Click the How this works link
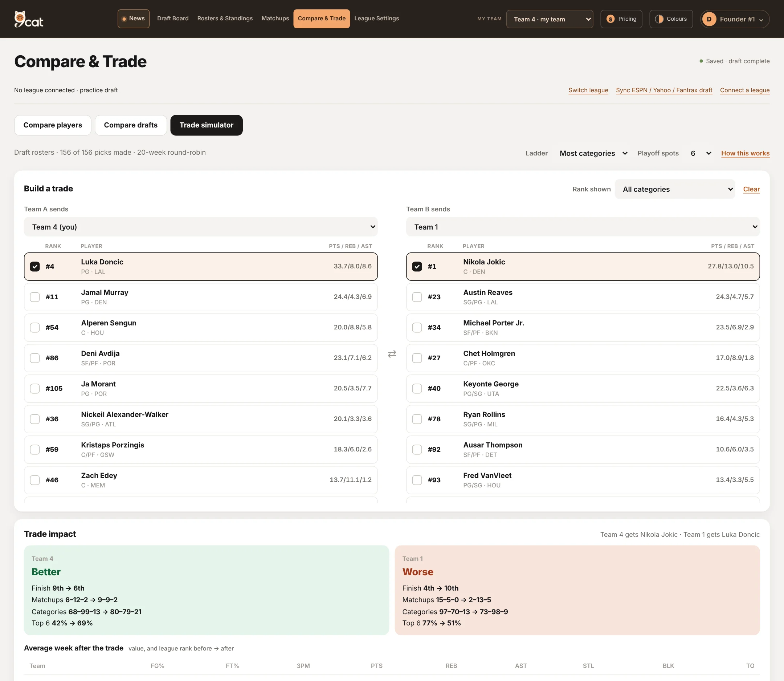Image resolution: width=784 pixels, height=681 pixels. (x=745, y=153)
